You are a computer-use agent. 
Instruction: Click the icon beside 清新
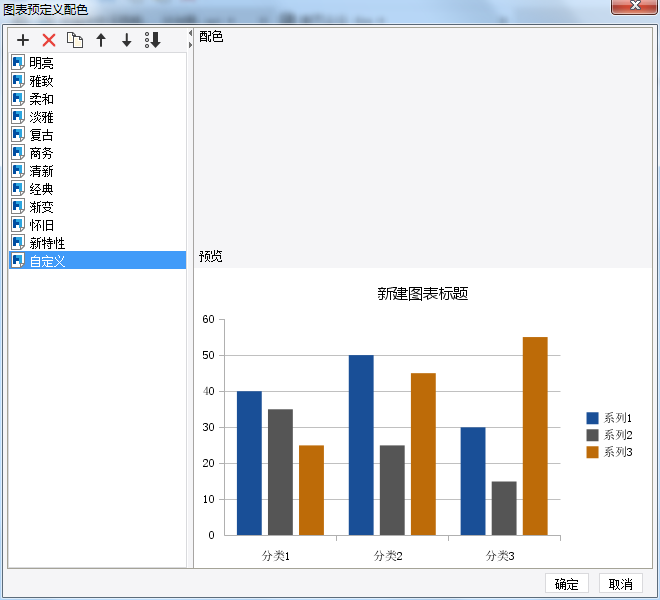point(18,171)
